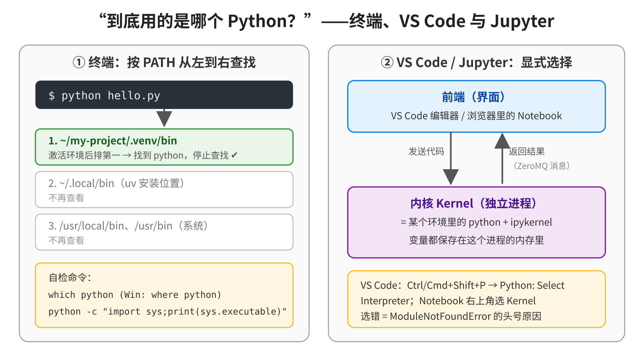Click the 'python -c "import sys;print(sys.executable)"' command
Screen dimensions: 644x361
click(x=167, y=312)
